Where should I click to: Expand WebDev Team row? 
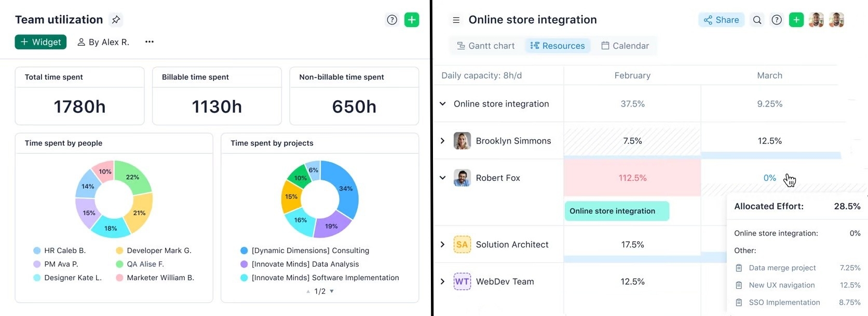coord(442,282)
